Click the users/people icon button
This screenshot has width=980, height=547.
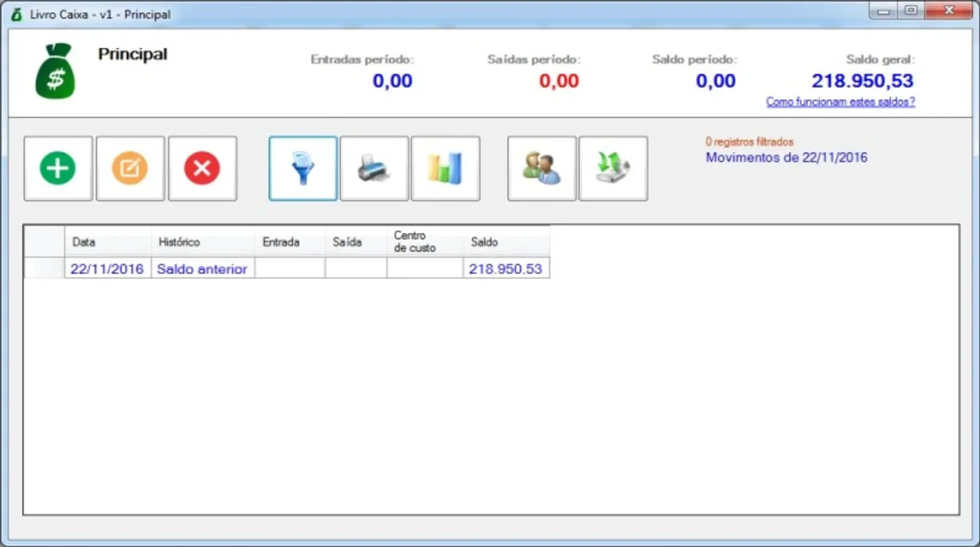click(542, 169)
